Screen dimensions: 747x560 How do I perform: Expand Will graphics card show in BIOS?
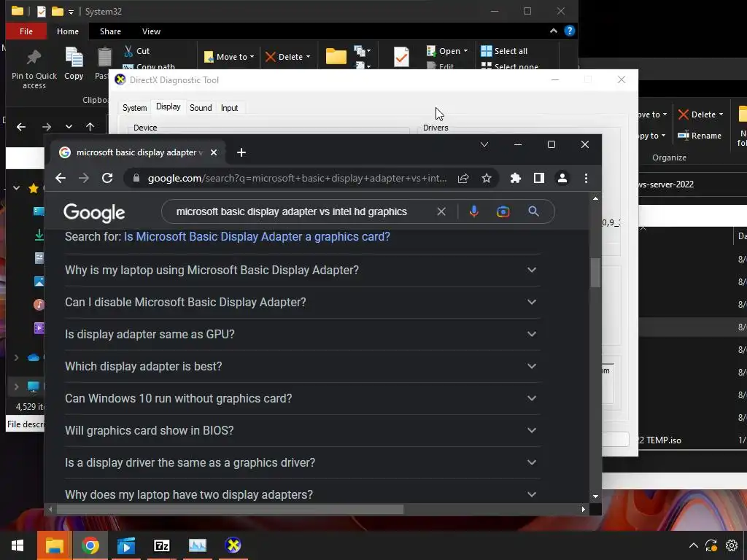point(302,430)
